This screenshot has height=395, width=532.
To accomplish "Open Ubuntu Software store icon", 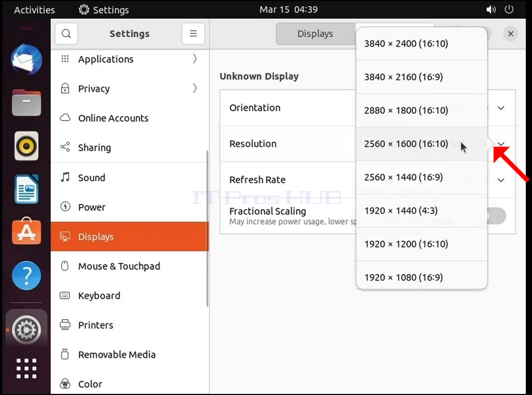I will [x=26, y=231].
